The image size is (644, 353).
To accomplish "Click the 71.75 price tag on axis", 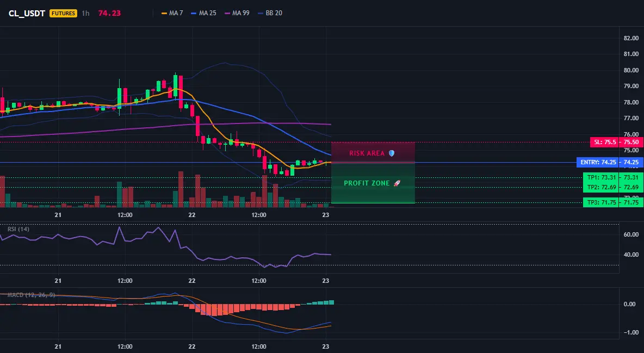I will [631, 202].
